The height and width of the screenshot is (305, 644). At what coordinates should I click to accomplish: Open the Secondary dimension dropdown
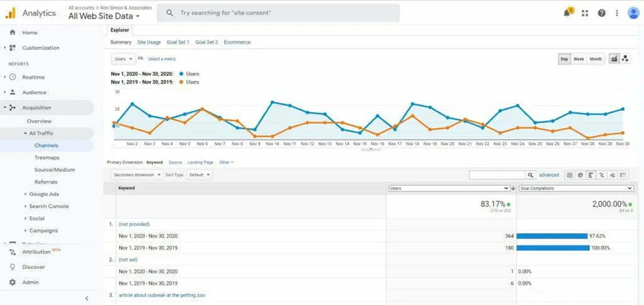[x=137, y=175]
